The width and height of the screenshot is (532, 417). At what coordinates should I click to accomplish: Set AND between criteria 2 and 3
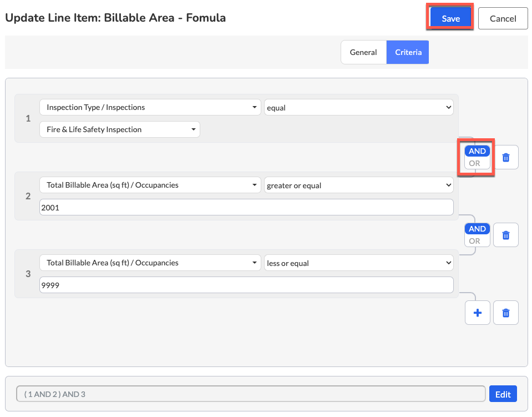[x=477, y=229]
